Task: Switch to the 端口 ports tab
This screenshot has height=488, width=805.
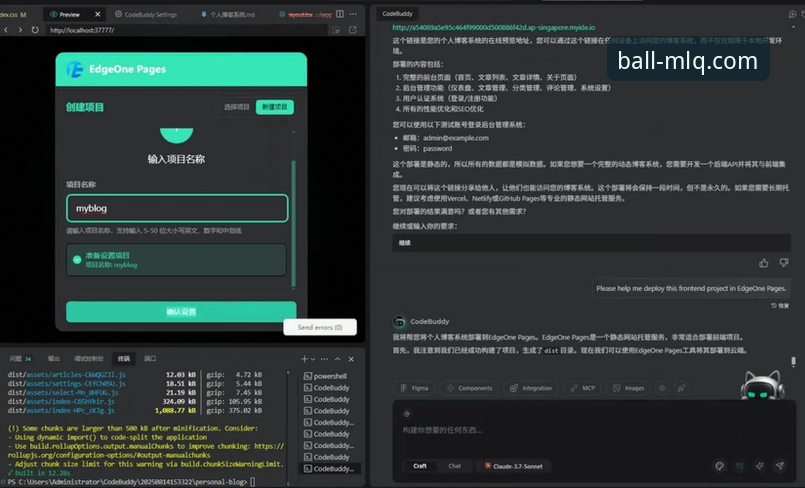Action: (150, 359)
